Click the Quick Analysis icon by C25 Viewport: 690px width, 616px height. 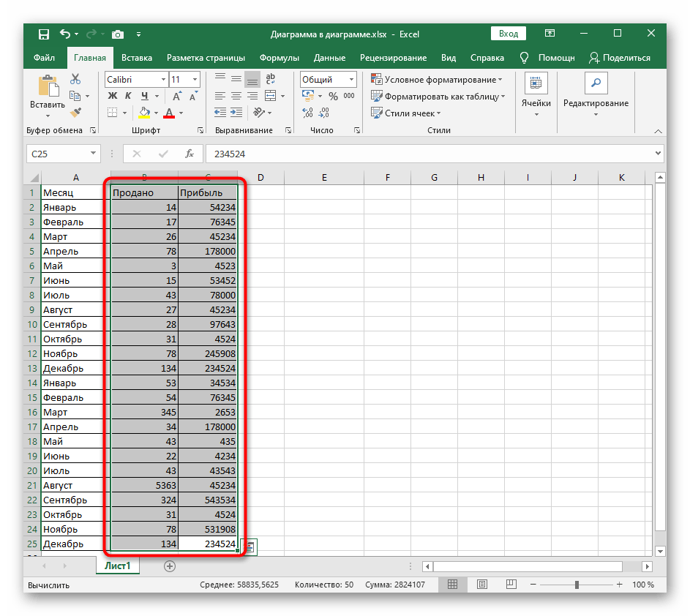tap(249, 547)
